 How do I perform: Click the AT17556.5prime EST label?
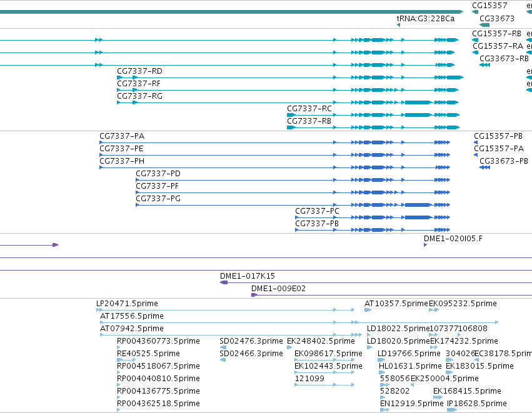[x=132, y=316]
